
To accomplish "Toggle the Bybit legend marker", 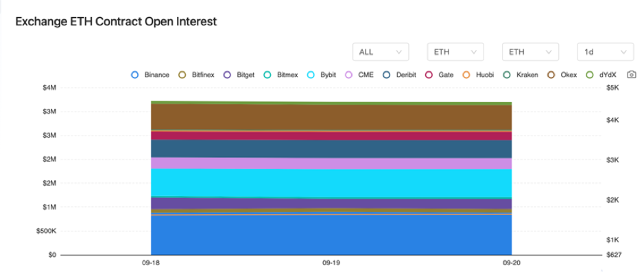I will (x=311, y=75).
